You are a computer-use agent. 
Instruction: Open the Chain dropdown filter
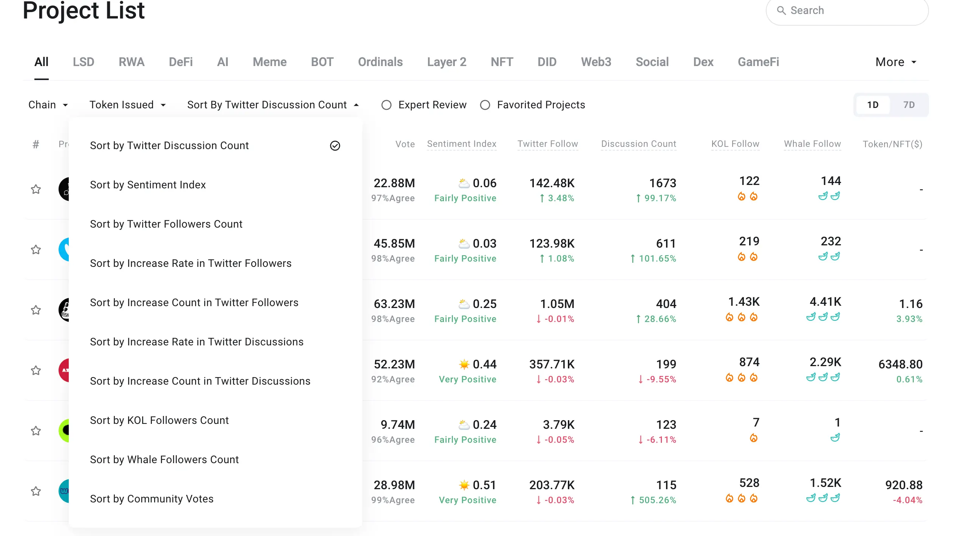pos(48,105)
